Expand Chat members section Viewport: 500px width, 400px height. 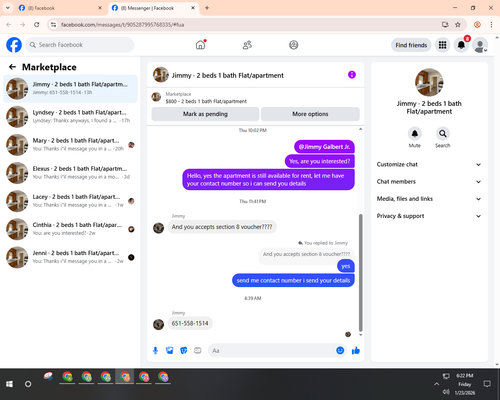click(x=429, y=182)
